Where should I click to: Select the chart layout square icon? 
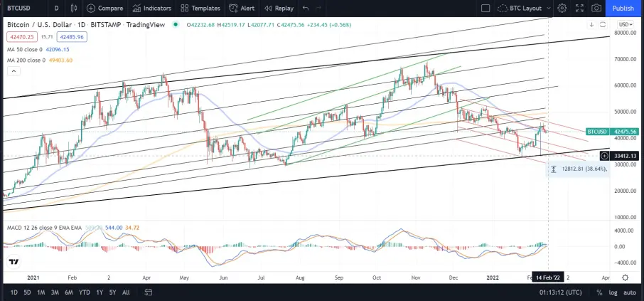pyautogui.click(x=485, y=9)
